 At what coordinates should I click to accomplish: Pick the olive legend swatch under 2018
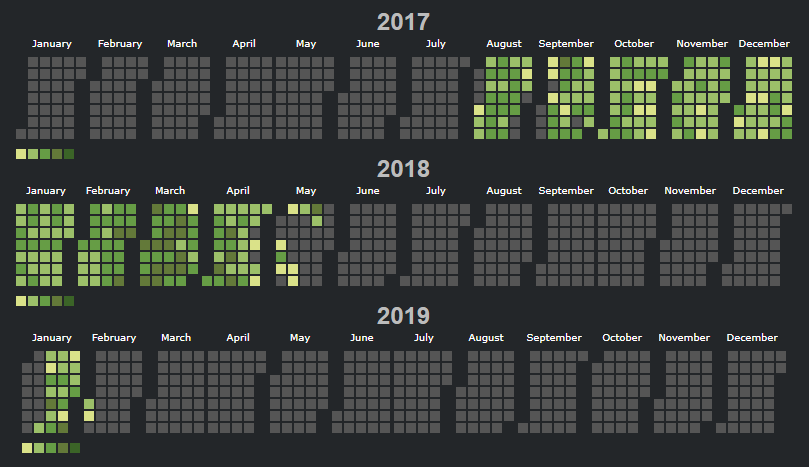pos(57,301)
